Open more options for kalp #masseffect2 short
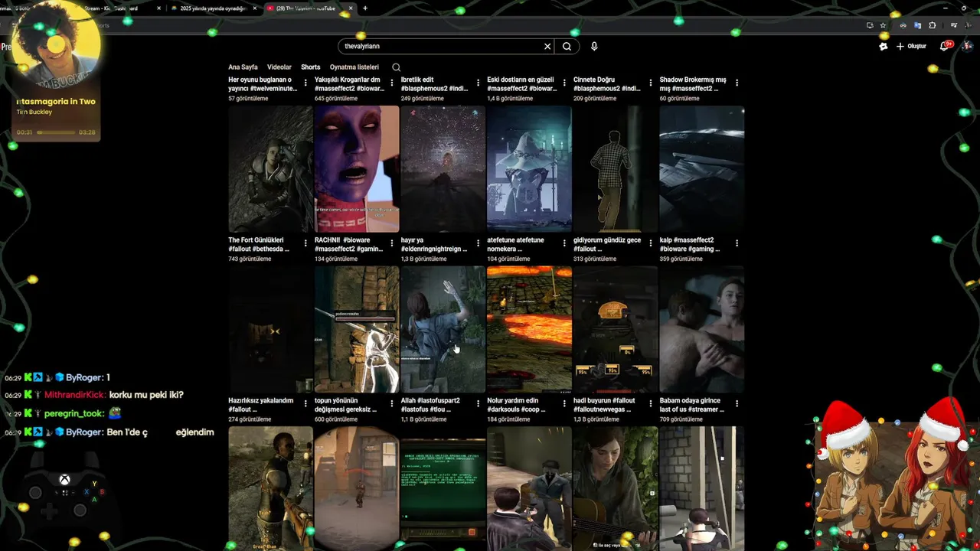 tap(737, 243)
